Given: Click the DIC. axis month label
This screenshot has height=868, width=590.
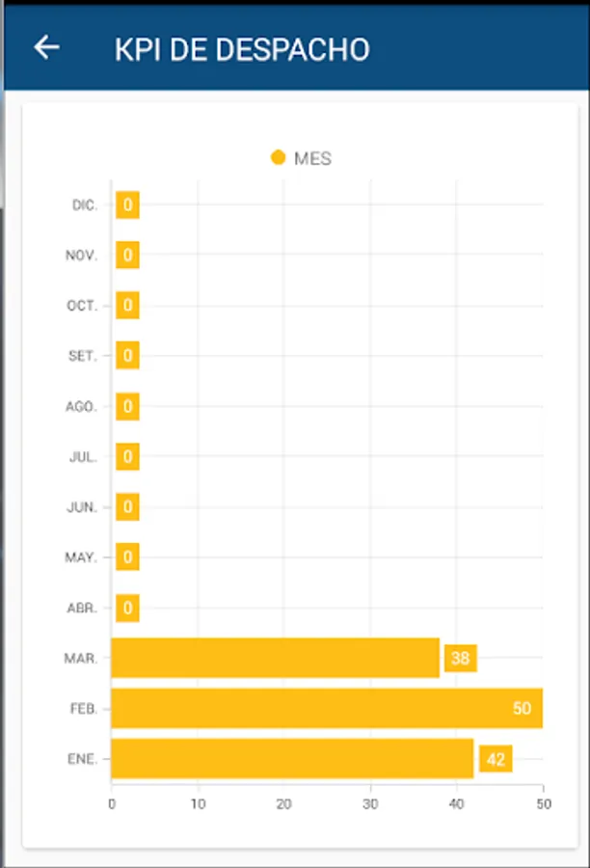Looking at the screenshot, I should (85, 205).
